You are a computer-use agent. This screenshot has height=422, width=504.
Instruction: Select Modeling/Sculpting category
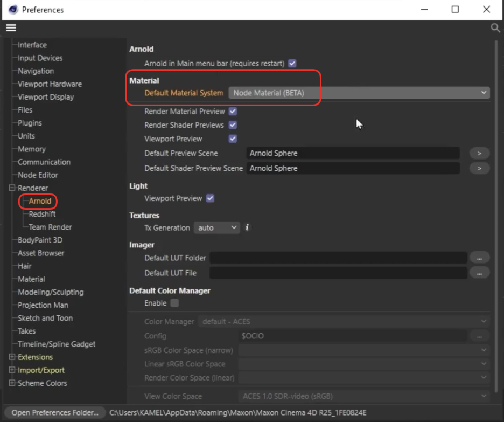point(51,292)
